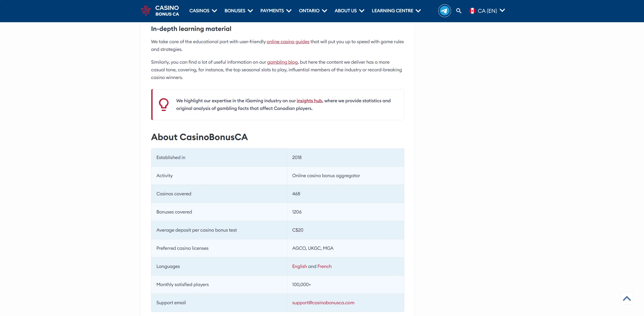Click the In-depth learning material heading
This screenshot has width=644, height=316.
(x=191, y=29)
